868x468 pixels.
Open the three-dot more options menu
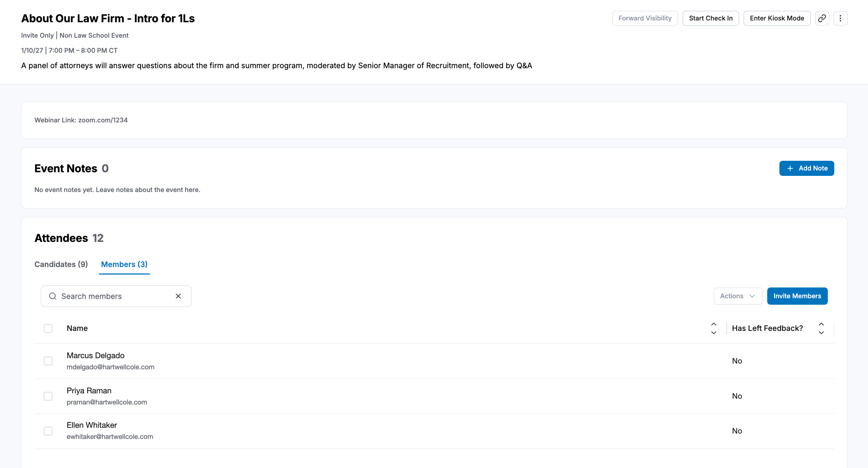coord(840,18)
